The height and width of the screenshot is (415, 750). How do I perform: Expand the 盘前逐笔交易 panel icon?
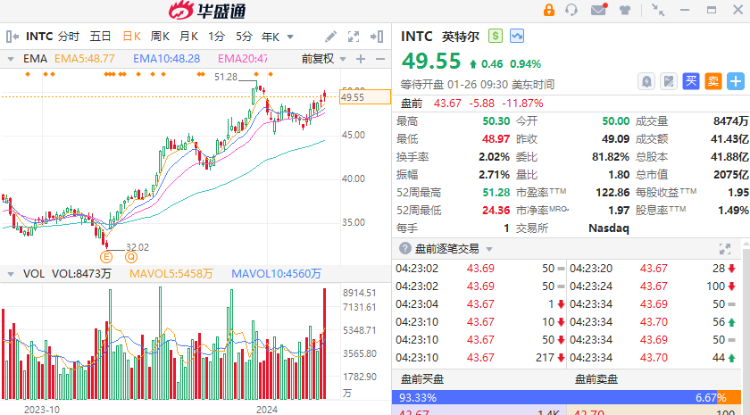[x=725, y=249]
